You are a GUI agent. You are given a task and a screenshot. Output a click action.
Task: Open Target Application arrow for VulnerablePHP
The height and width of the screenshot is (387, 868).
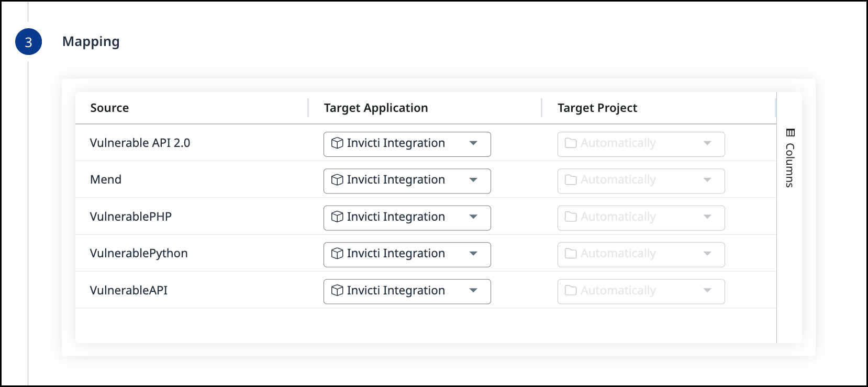pos(473,217)
